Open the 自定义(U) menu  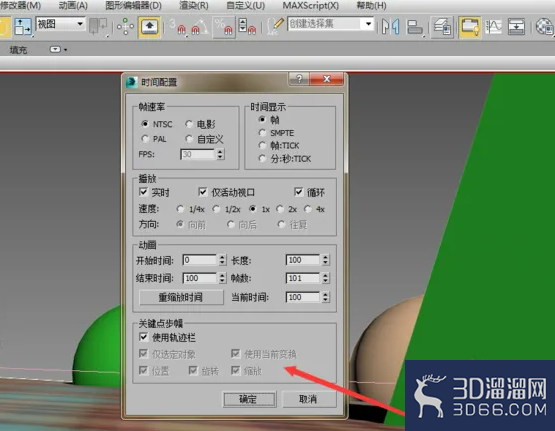tap(245, 6)
